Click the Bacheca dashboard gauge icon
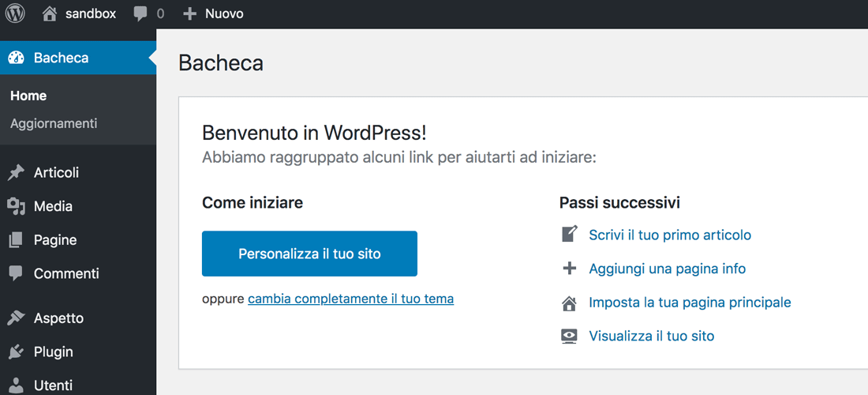 click(17, 58)
